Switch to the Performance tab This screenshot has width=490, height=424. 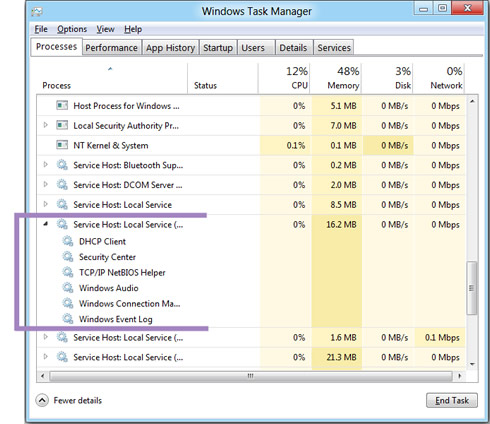111,48
